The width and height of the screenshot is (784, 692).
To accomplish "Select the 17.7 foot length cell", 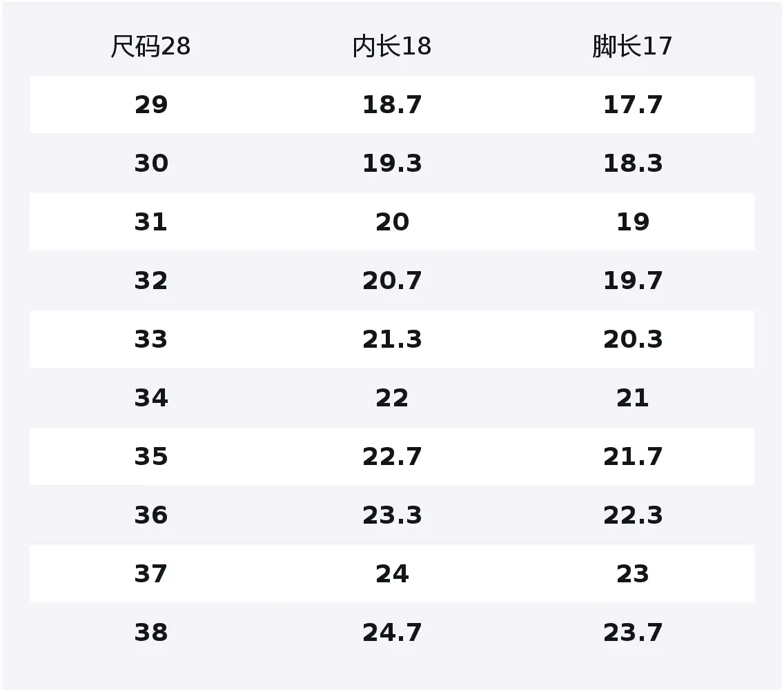I will pyautogui.click(x=632, y=105).
